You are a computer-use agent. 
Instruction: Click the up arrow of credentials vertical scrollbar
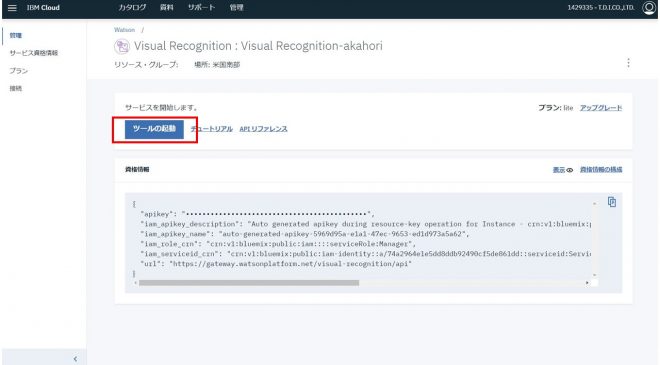pos(594,204)
